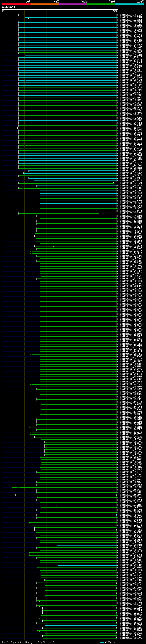This screenshot has width=146, height=644.
Task: Select hit label UniRef100_B1P765
Action: pos(131,173)
